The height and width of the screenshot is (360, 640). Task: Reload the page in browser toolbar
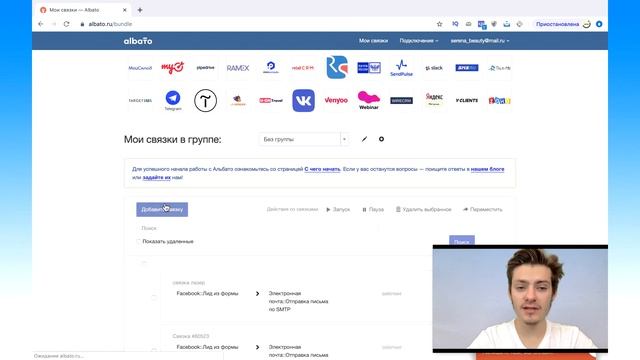tap(67, 24)
